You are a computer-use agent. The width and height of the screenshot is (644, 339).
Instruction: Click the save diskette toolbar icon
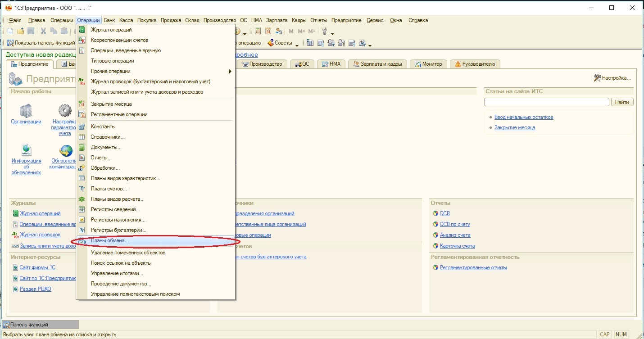pyautogui.click(x=31, y=31)
